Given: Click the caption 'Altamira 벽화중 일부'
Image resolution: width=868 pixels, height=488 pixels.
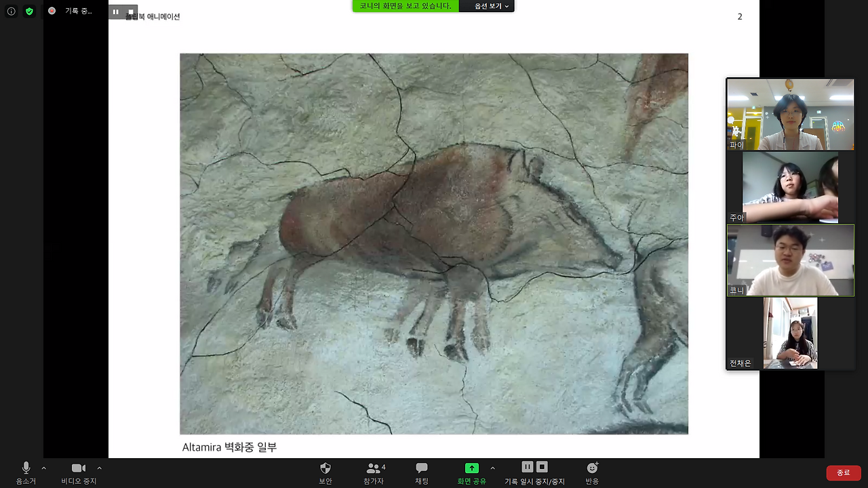Looking at the screenshot, I should pyautogui.click(x=230, y=447).
